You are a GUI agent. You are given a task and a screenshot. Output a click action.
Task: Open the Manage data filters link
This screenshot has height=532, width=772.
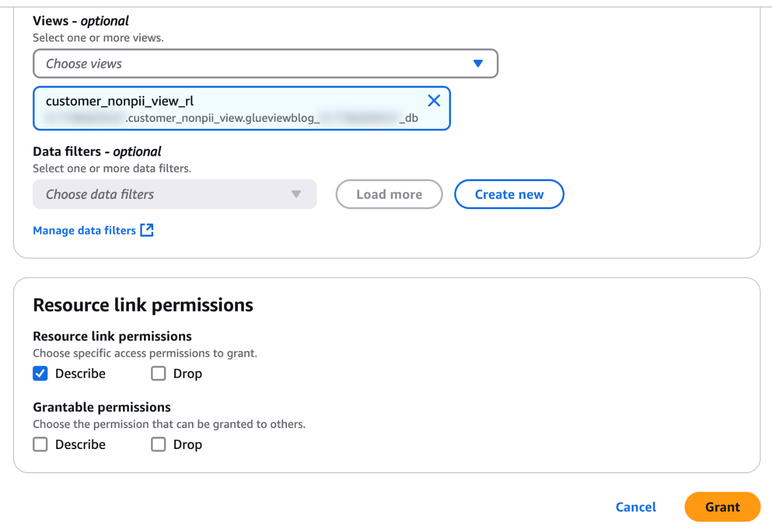click(x=84, y=231)
